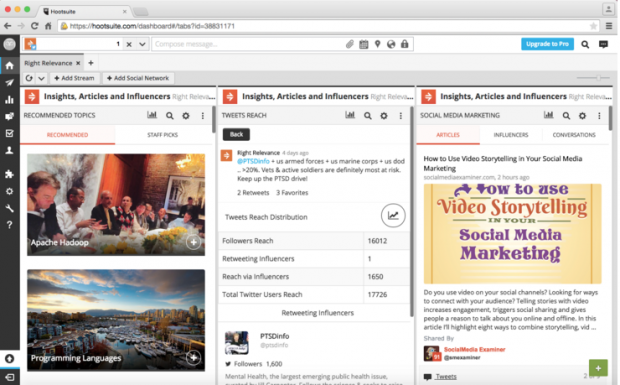Click the location pin icon in composer
Image resolution: width=620 pixels, height=385 pixels.
coord(377,44)
